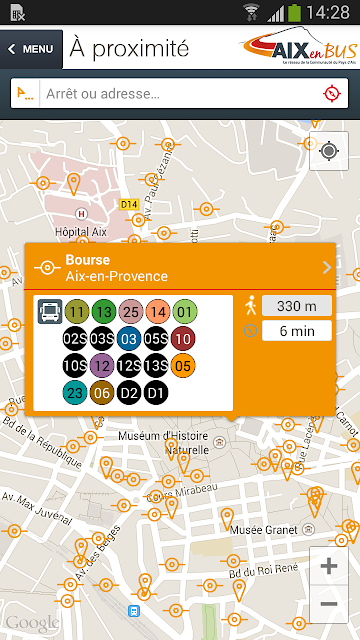
Task: Tap the Hôpital Aix hospital marker
Action: [x=82, y=213]
